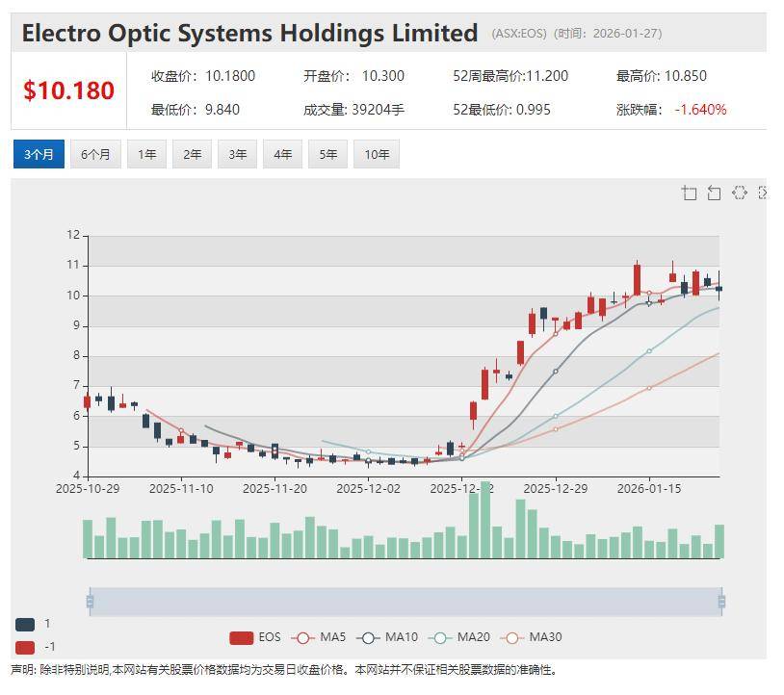
Task: Click the red visual map marker for -1
Action: click(25, 647)
